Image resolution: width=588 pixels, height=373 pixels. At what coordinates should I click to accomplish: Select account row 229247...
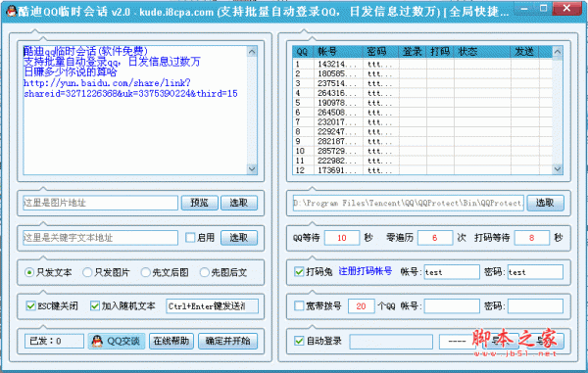422,132
